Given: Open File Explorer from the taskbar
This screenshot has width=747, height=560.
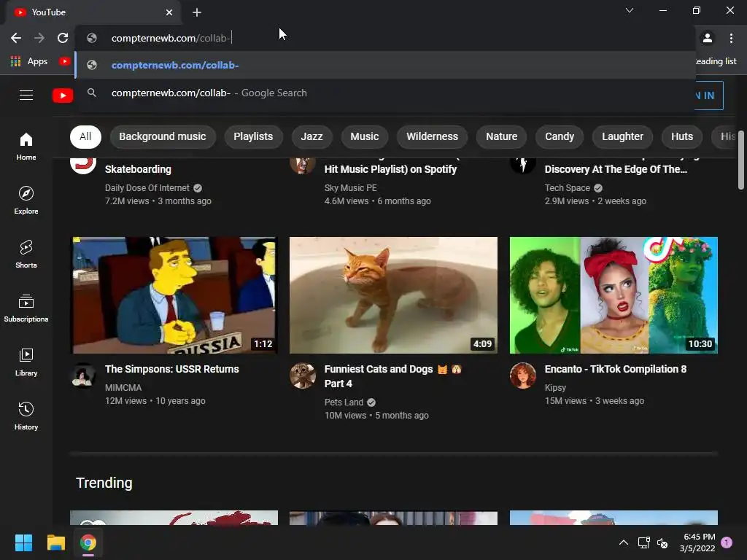Looking at the screenshot, I should pyautogui.click(x=55, y=542).
